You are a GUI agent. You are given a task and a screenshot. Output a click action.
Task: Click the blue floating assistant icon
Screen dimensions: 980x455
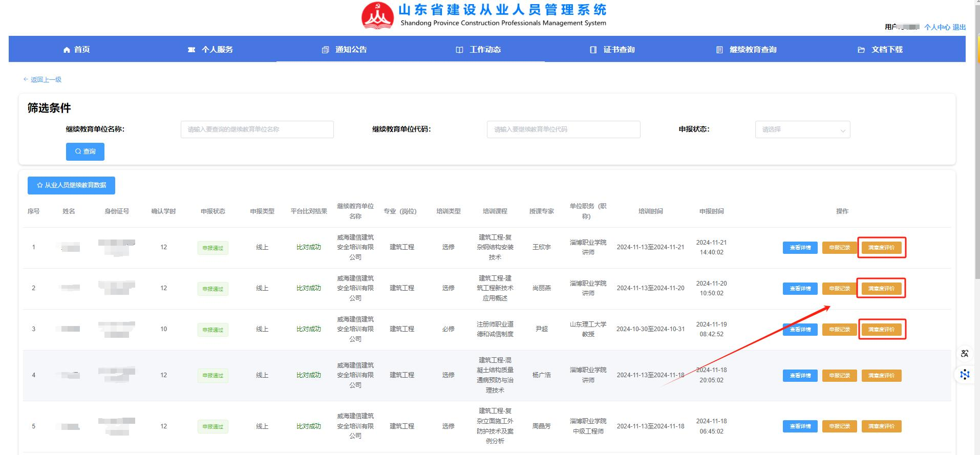(965, 375)
